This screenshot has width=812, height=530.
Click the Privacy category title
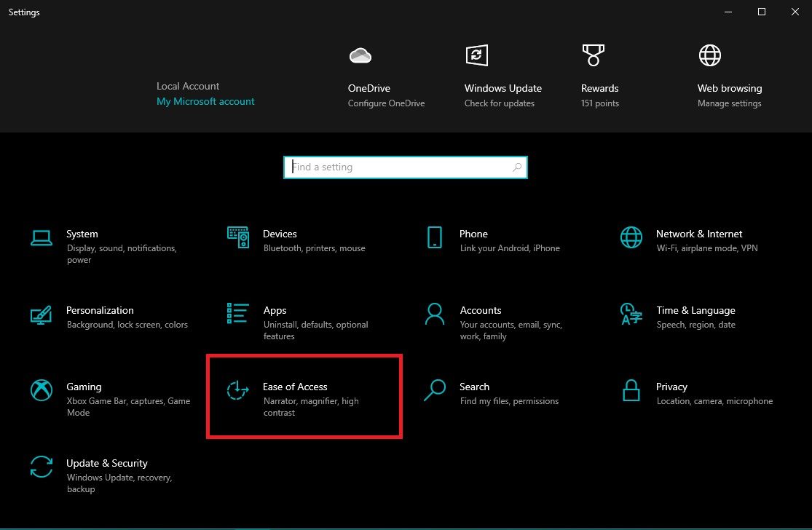coord(671,387)
